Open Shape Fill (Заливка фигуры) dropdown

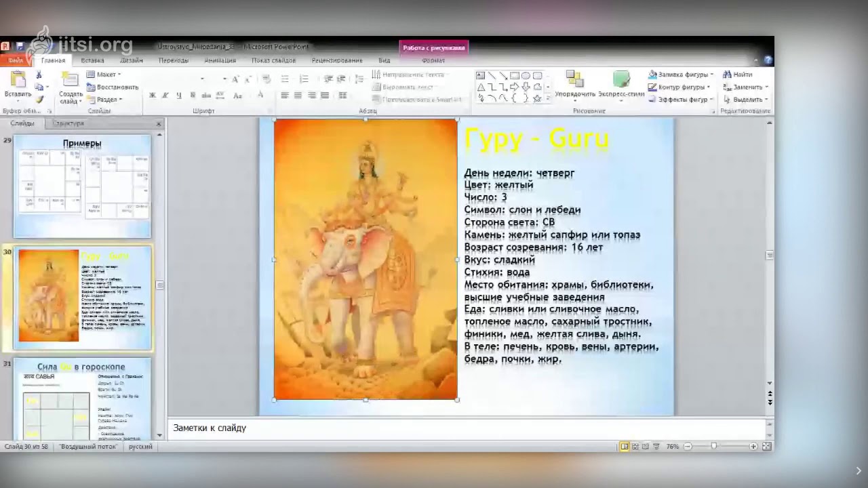[x=681, y=75]
